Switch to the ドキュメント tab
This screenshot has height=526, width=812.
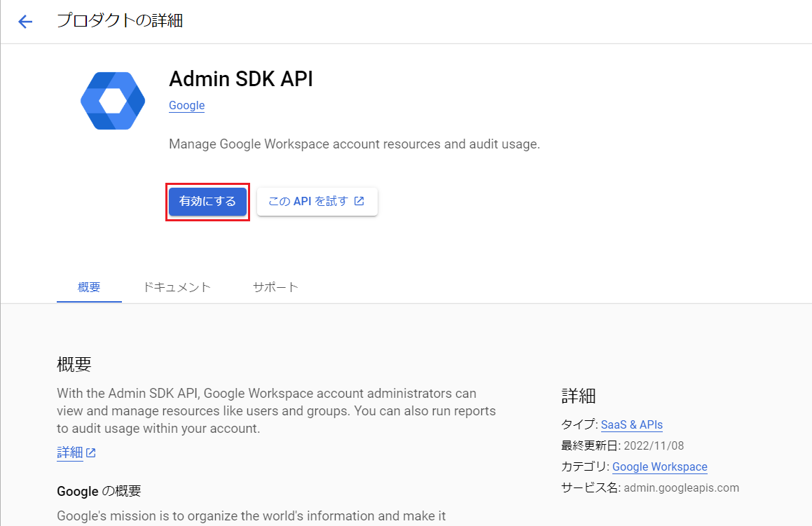177,287
